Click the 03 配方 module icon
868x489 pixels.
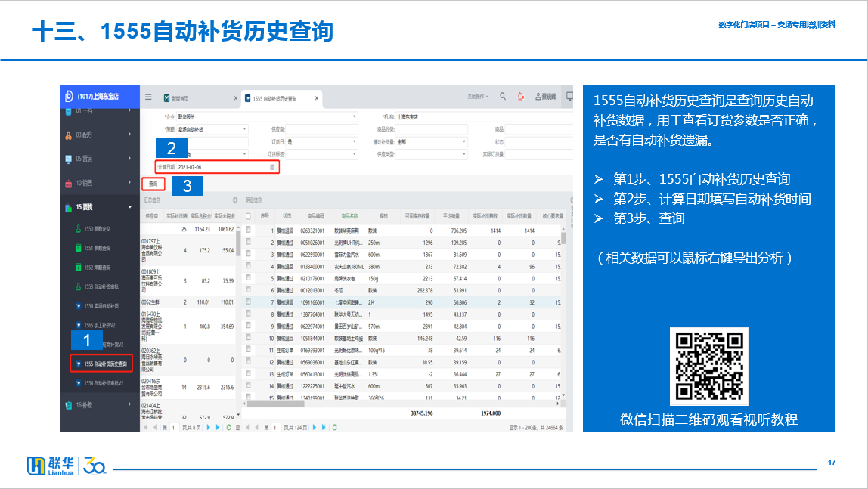[x=69, y=135]
